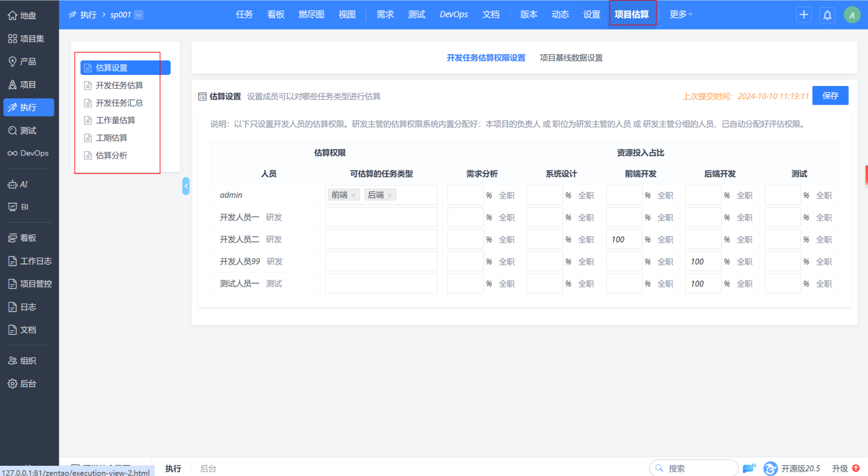Open the user avatar menu
The height and width of the screenshot is (476, 868).
click(x=852, y=15)
